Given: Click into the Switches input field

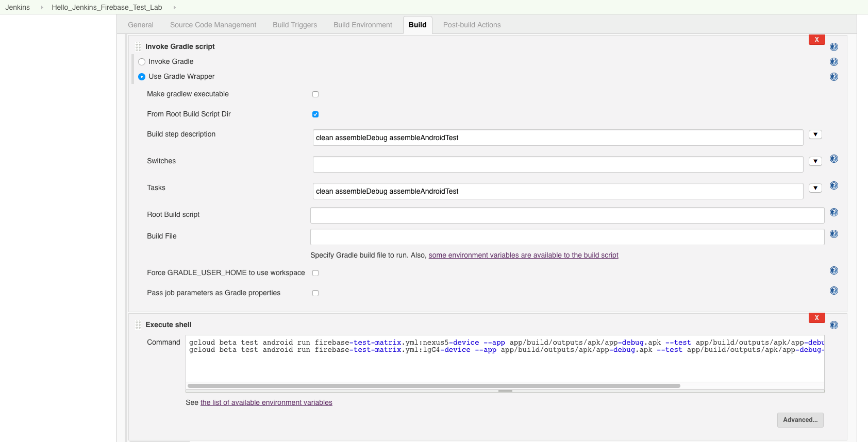Looking at the screenshot, I should pyautogui.click(x=558, y=164).
